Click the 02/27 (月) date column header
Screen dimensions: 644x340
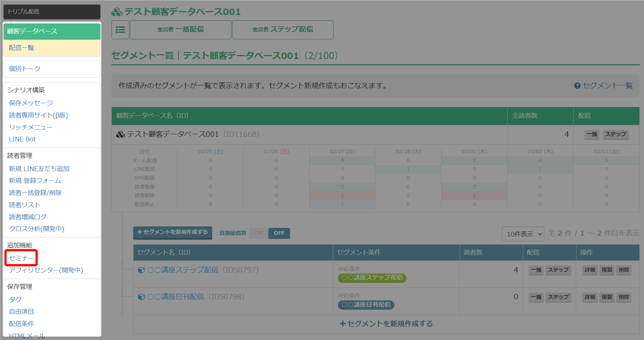[342, 152]
